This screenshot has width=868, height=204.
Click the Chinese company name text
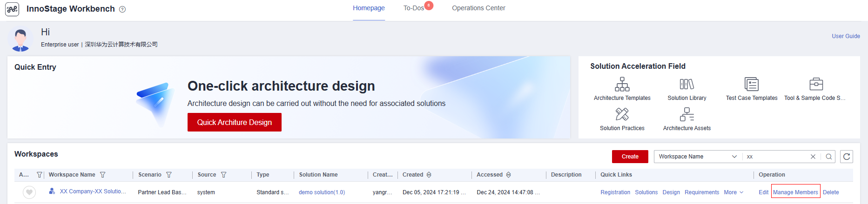pyautogui.click(x=121, y=45)
